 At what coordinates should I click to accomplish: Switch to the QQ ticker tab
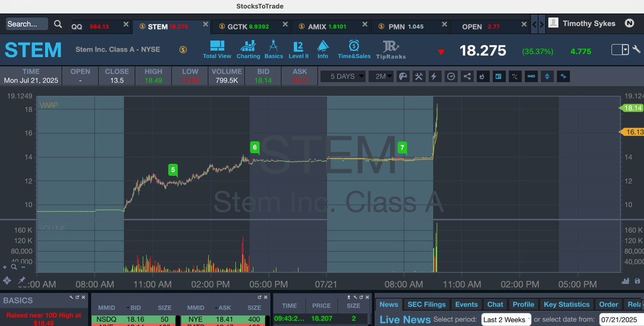90,27
